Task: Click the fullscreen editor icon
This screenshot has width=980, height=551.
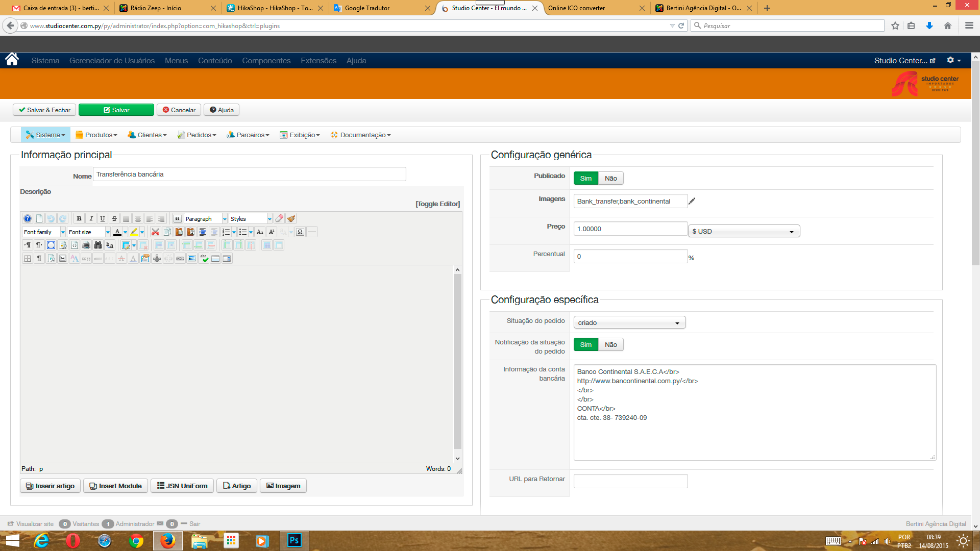Action: [x=51, y=245]
